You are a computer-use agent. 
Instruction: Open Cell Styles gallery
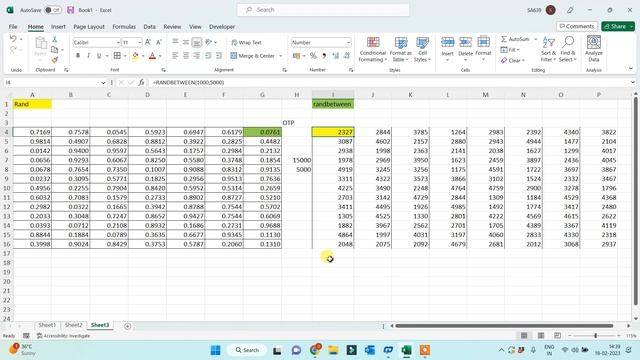tap(422, 49)
